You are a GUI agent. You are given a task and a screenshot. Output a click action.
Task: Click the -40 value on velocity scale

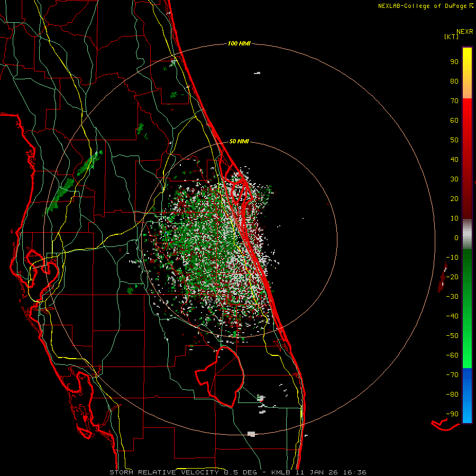tap(452, 316)
